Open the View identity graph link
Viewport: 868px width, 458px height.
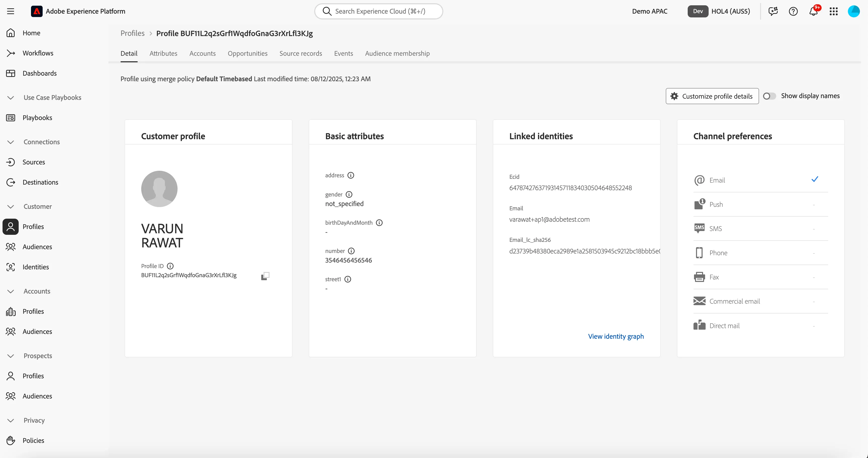(616, 336)
